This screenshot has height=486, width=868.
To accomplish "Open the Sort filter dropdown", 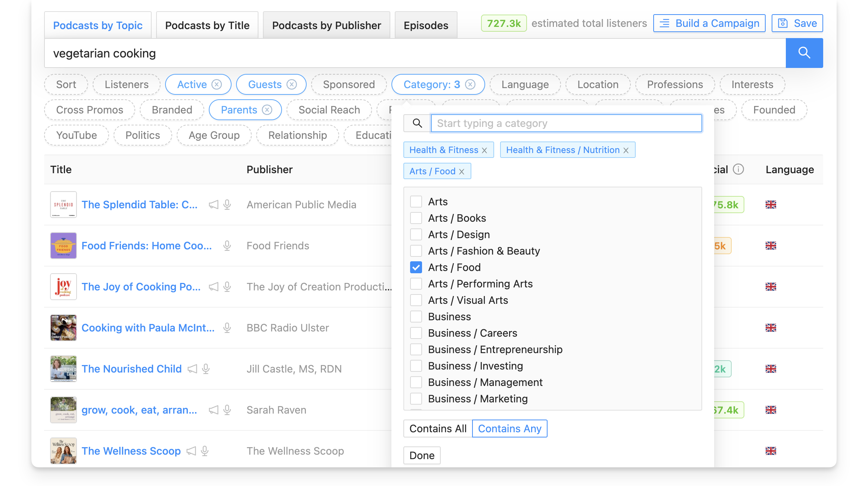I will point(66,84).
